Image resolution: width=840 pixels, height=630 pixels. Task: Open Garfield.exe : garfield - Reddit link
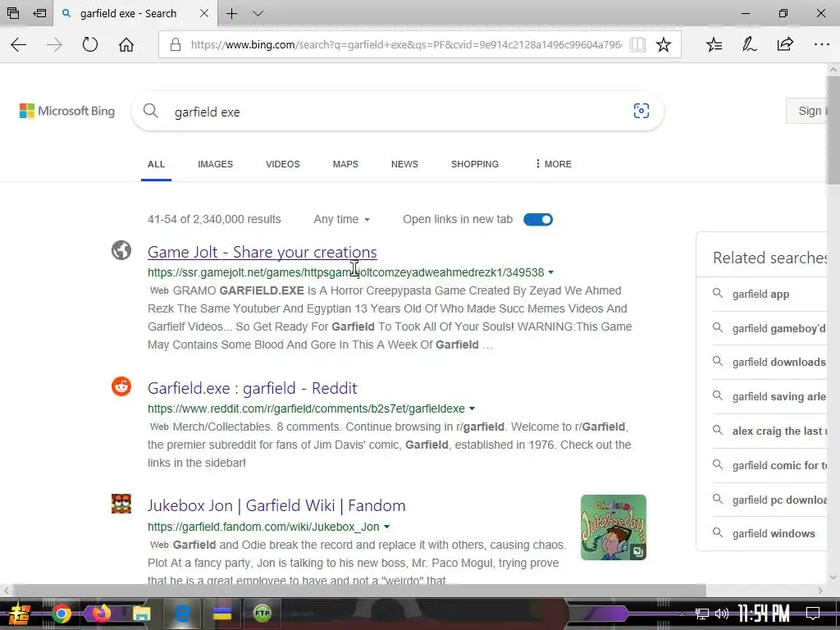[252, 388]
